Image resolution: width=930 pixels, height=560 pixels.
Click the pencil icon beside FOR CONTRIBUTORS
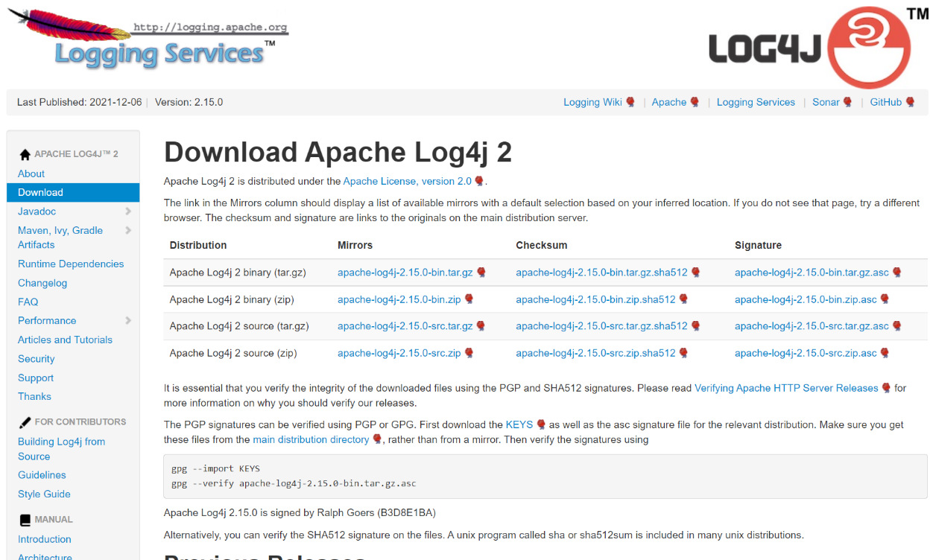coord(25,421)
